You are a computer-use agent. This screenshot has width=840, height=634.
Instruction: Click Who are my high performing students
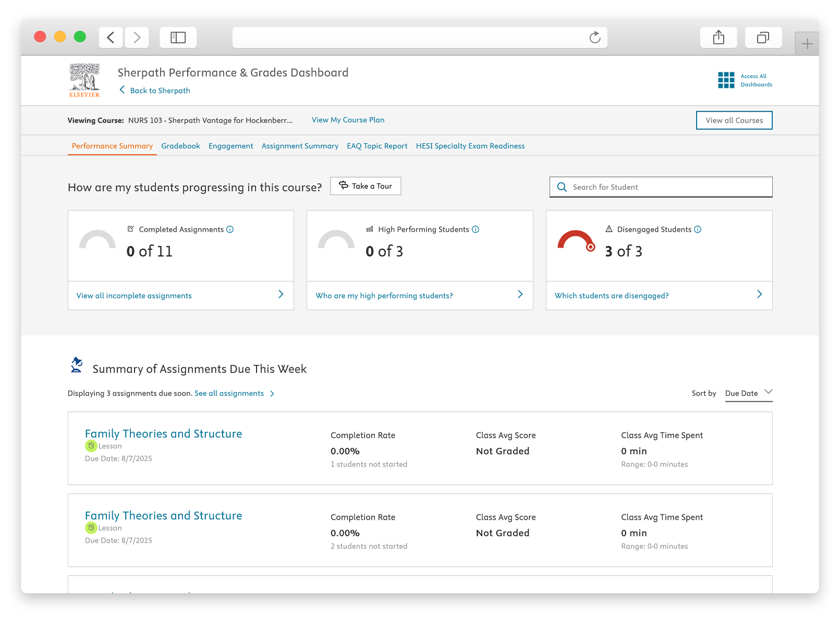coord(384,296)
